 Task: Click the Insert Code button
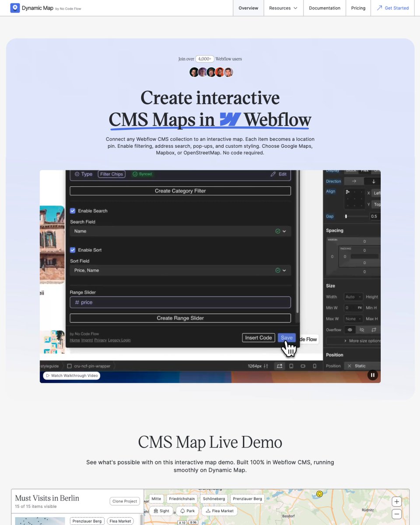coord(258,338)
